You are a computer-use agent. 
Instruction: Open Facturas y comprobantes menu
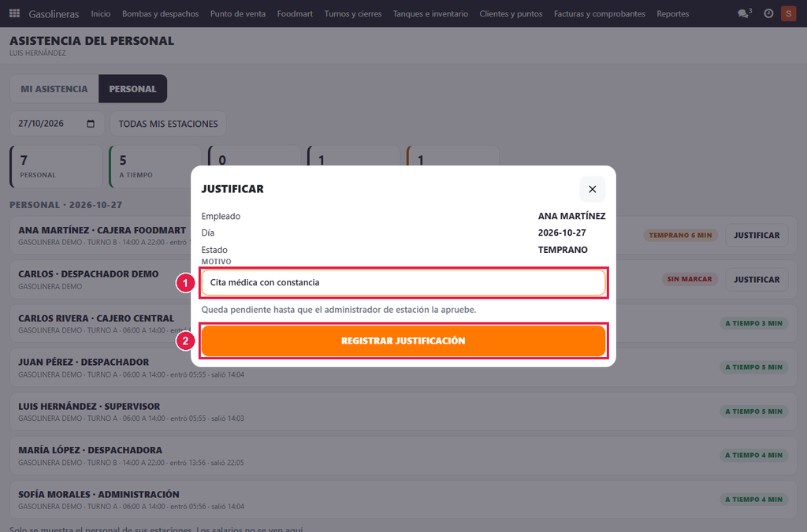click(x=600, y=14)
